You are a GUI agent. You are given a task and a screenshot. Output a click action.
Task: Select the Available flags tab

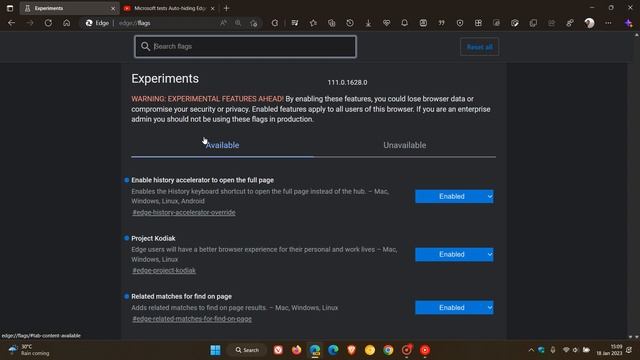pos(222,145)
